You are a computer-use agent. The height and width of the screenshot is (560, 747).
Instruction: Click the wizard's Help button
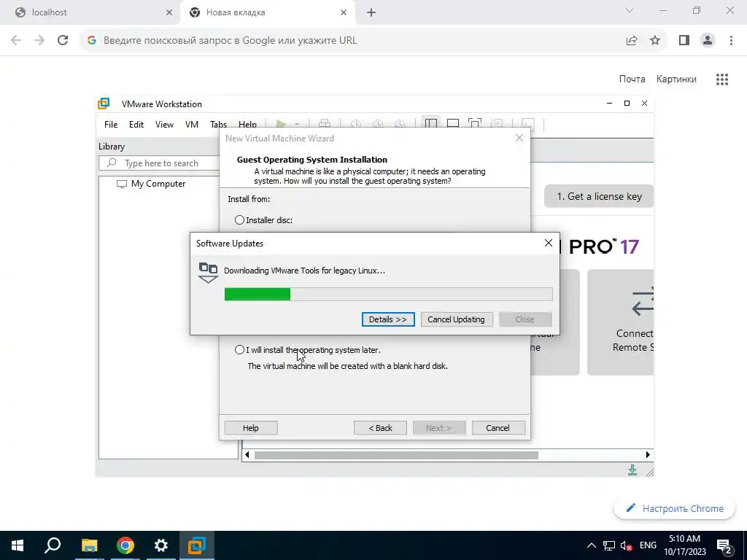tap(251, 427)
